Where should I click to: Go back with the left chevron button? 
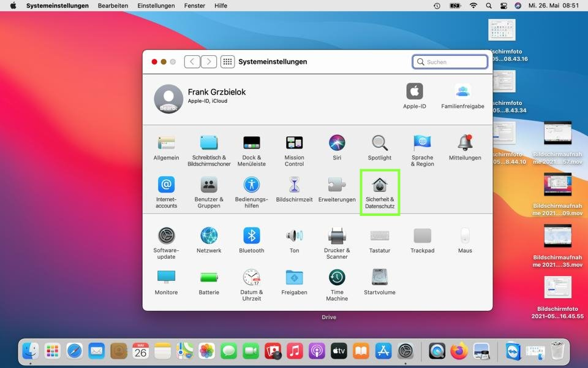coord(192,61)
